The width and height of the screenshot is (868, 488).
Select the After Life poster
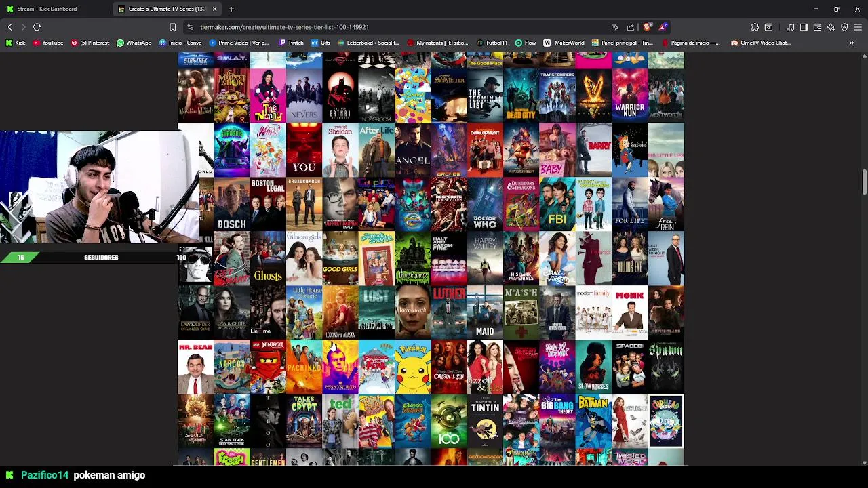click(376, 150)
